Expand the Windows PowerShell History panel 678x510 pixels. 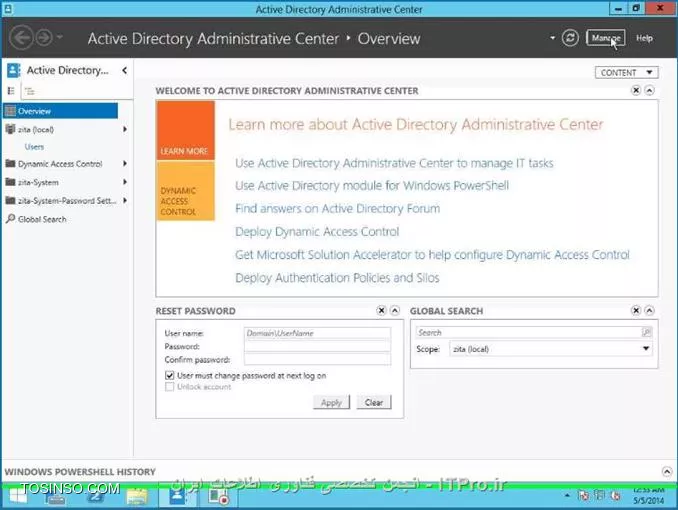tap(667, 472)
